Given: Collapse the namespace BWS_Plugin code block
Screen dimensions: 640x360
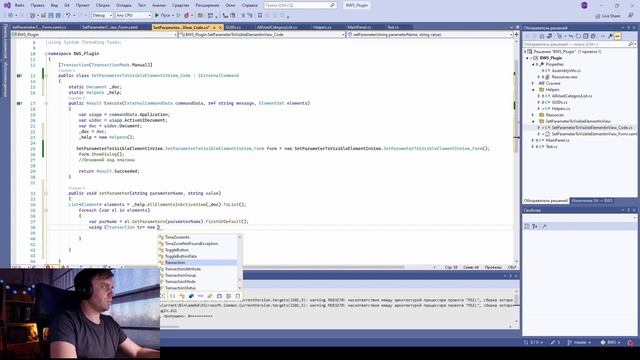Looking at the screenshot, I should tap(46, 53).
